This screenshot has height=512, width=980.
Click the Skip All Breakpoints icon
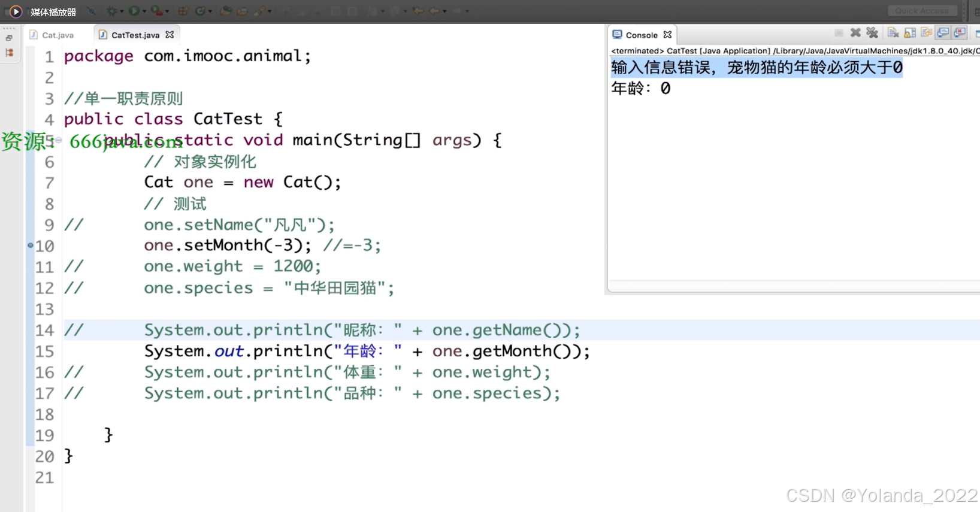coord(91,11)
